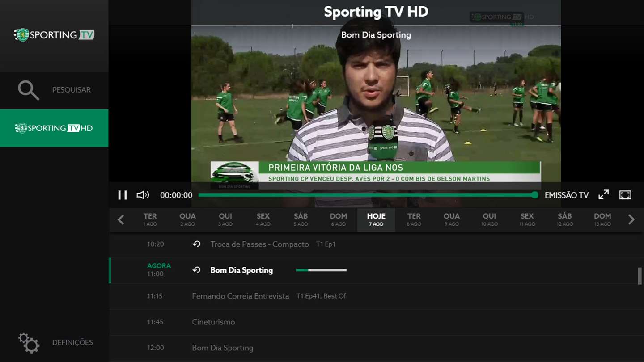Select the QUI 3 AGO day tab
The height and width of the screenshot is (362, 644).
(x=225, y=219)
